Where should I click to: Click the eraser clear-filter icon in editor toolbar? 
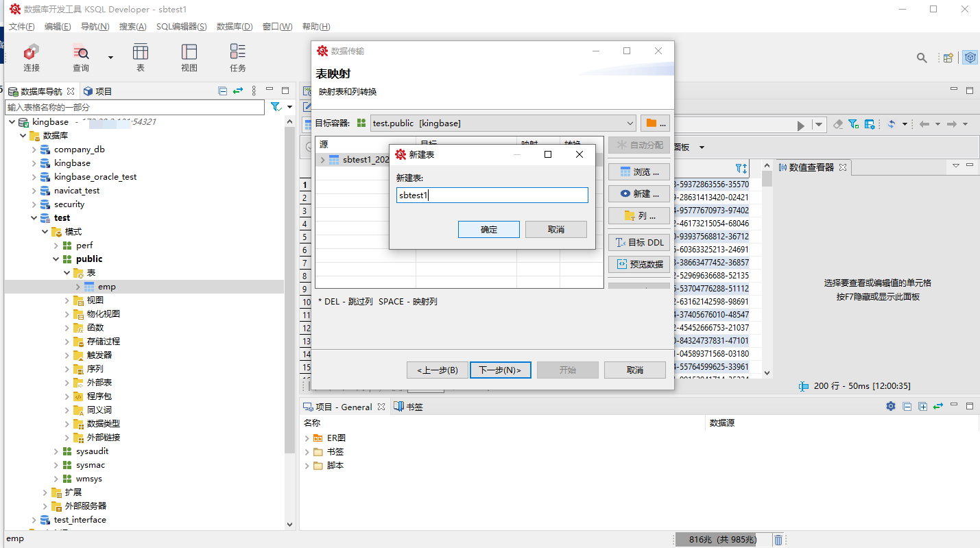[x=838, y=124]
